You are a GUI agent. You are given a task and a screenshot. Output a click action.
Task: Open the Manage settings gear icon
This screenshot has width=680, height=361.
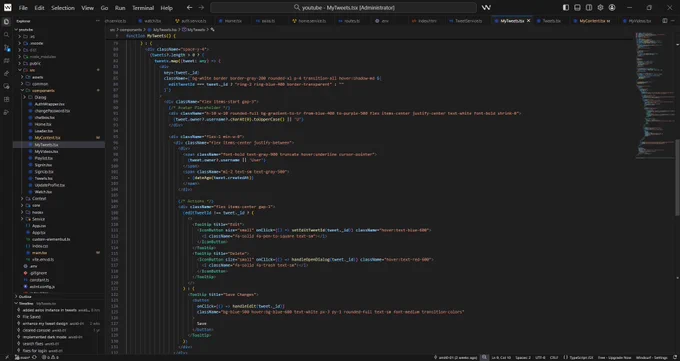600,7
